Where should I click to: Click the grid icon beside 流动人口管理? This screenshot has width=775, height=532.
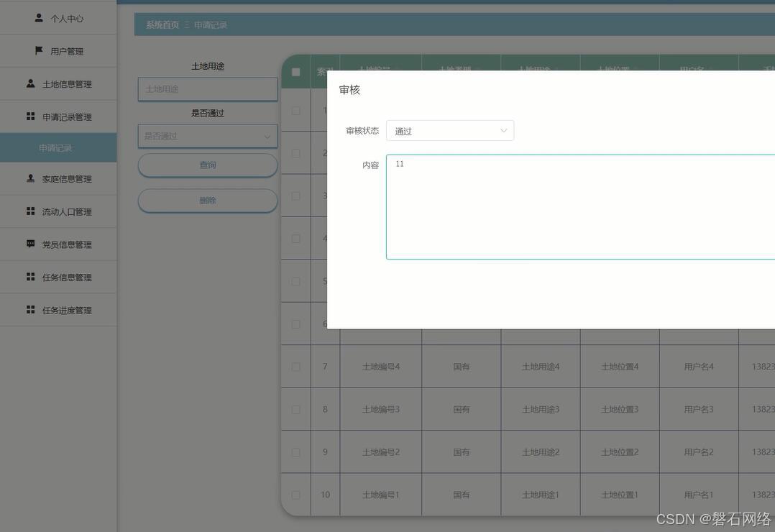[31, 211]
